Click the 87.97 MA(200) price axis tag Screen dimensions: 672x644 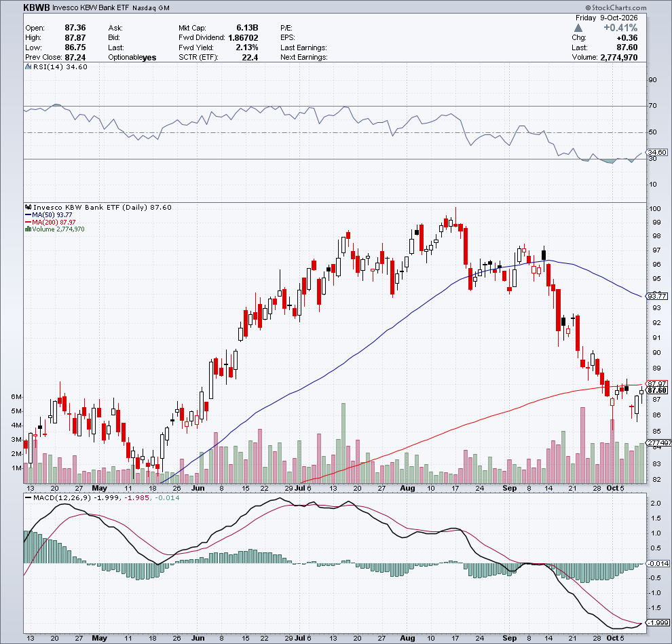click(x=657, y=383)
